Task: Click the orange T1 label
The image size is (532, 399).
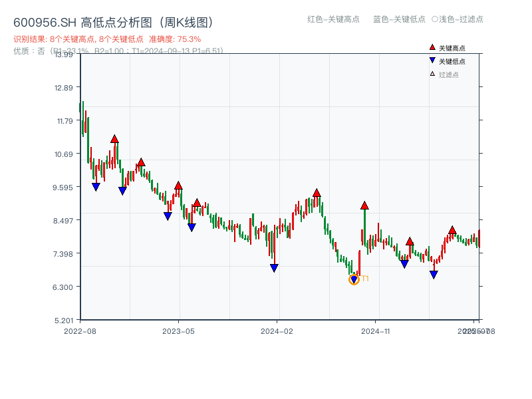Action: coord(365,279)
